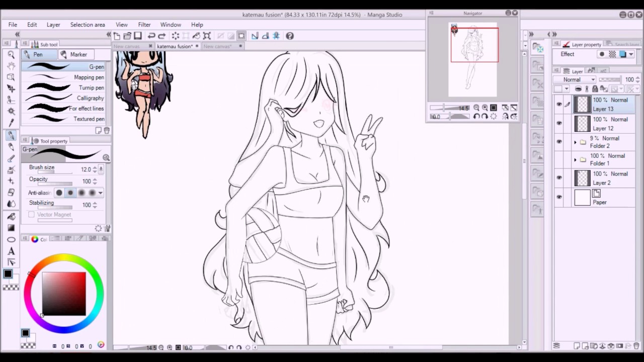Open the File menu
This screenshot has height=362, width=644.
[13, 25]
